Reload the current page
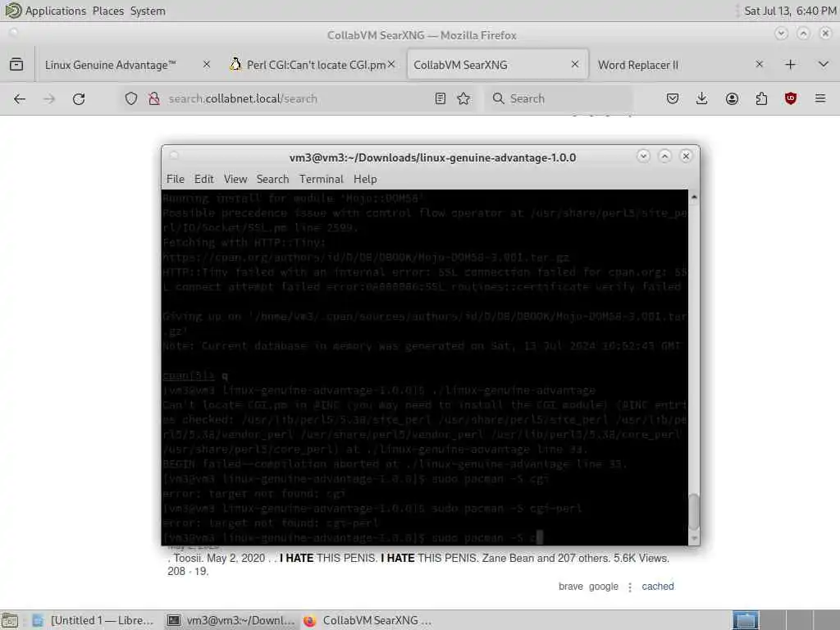Image resolution: width=840 pixels, height=630 pixels. coord(79,98)
